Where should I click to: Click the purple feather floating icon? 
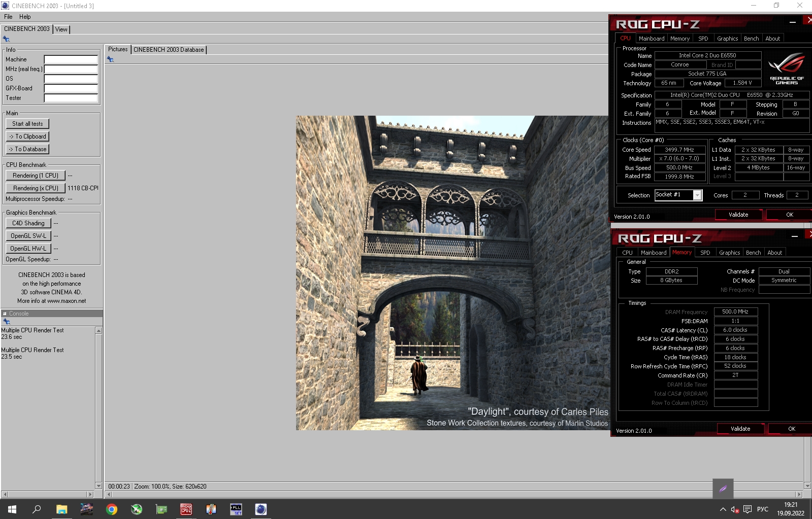coord(723,489)
